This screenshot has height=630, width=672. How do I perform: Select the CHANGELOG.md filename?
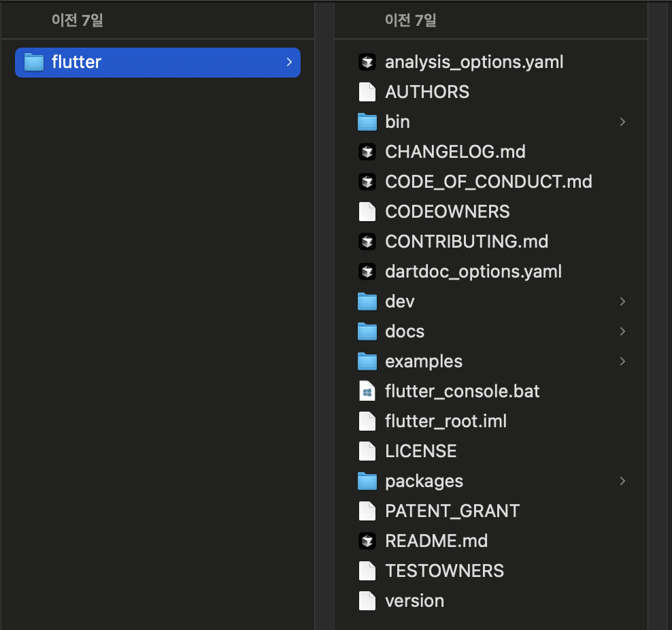tap(455, 152)
